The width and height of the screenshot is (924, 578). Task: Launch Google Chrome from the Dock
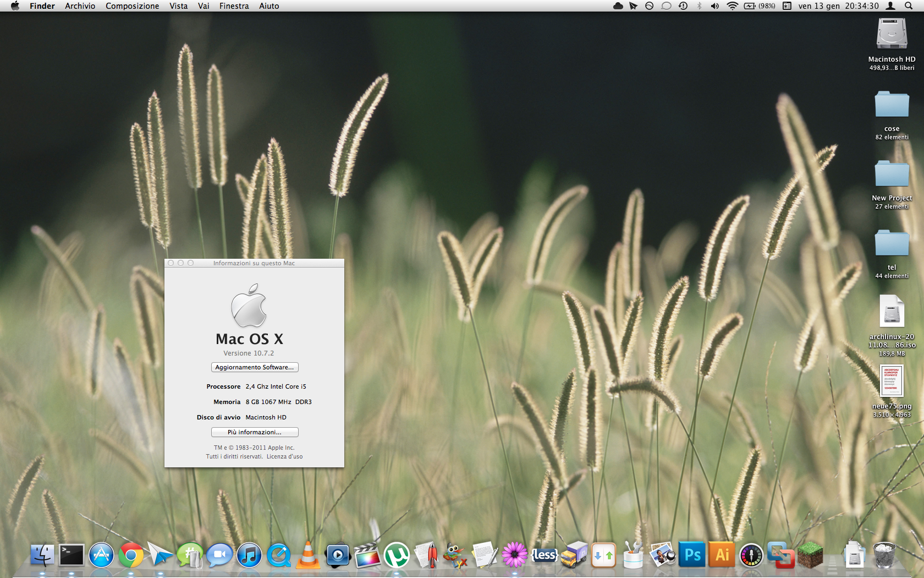click(131, 555)
